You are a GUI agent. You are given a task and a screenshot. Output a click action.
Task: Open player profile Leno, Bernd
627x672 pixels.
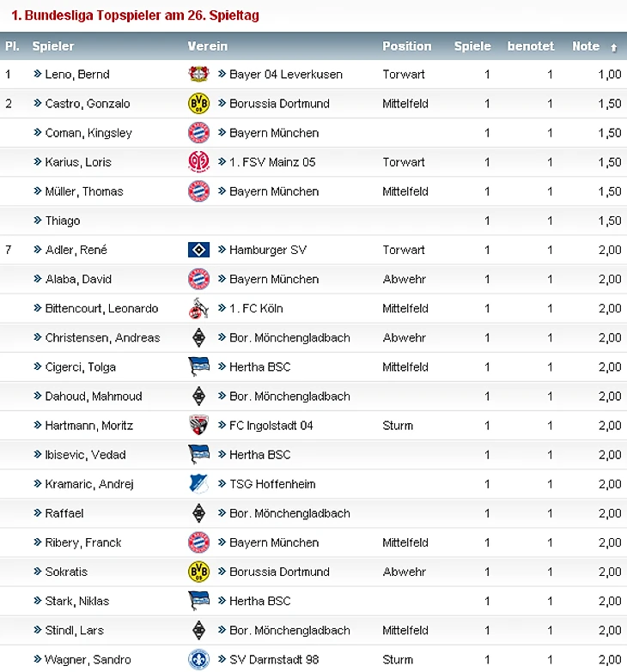pos(77,74)
